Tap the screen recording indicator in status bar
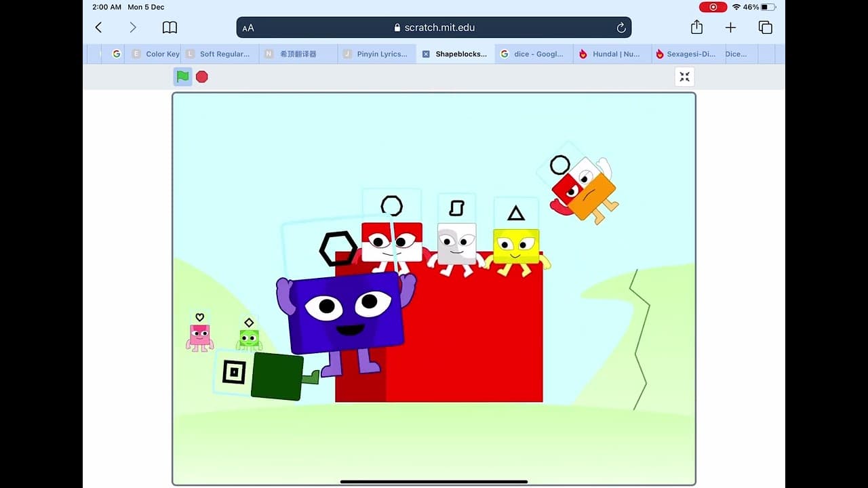 [713, 7]
